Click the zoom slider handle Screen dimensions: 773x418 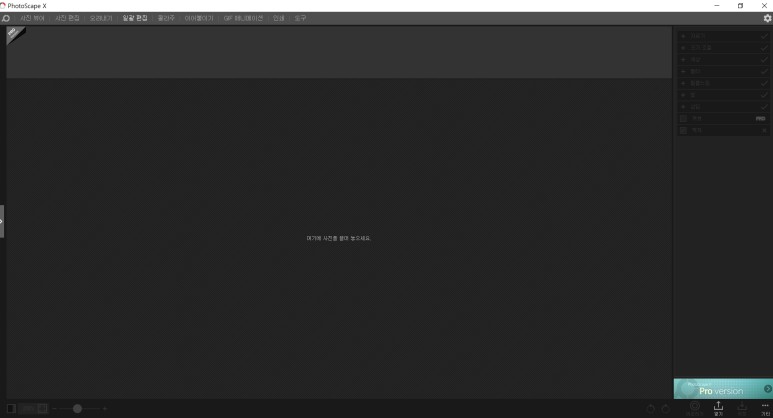pos(77,409)
